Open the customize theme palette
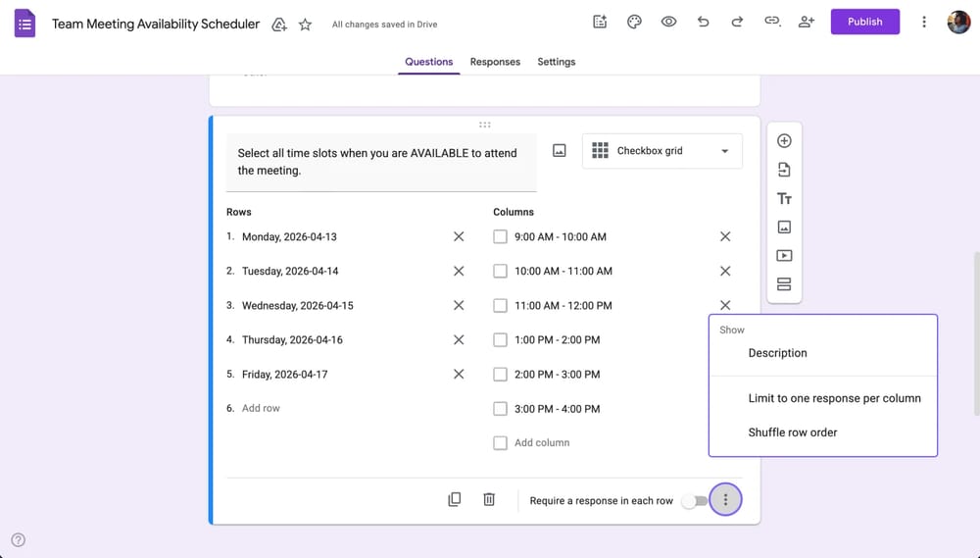The image size is (980, 558). pos(634,22)
